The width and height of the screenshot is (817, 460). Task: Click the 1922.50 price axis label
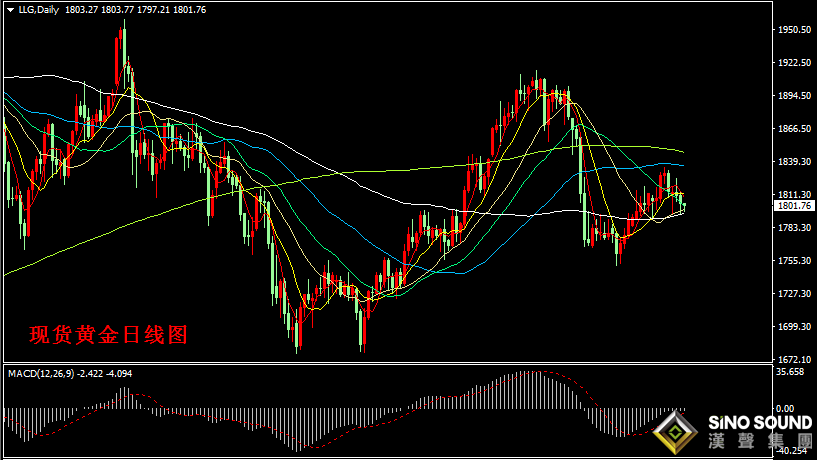(795, 63)
